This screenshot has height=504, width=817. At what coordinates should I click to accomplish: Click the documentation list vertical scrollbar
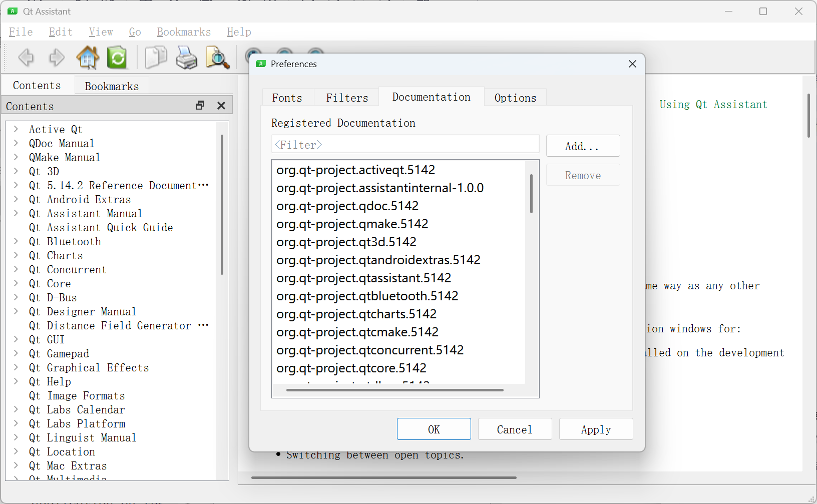click(x=531, y=194)
